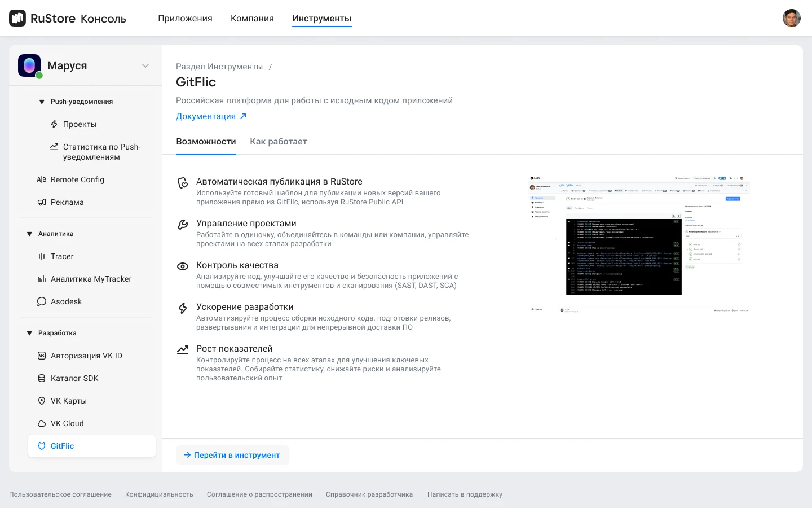Open Конфидициальность footer link
Image resolution: width=812 pixels, height=508 pixels.
pos(159,494)
